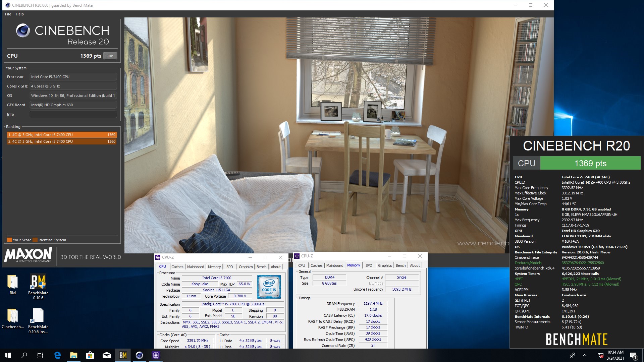This screenshot has height=362, width=644.
Task: Switch to BenchMate taskbar button
Action: click(x=123, y=355)
